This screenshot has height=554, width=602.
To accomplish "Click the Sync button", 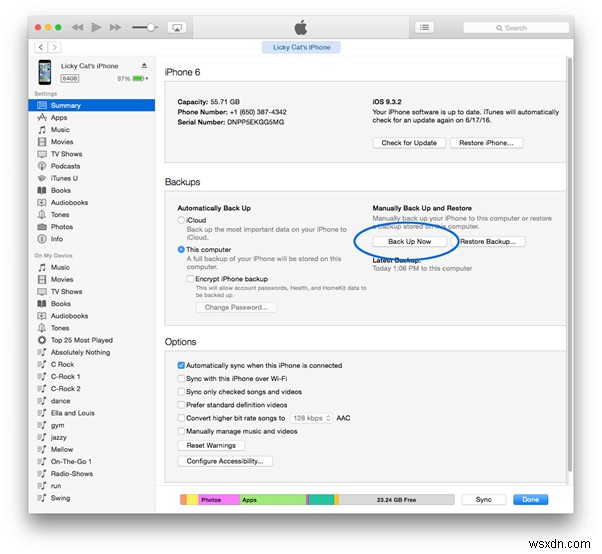I will click(484, 499).
